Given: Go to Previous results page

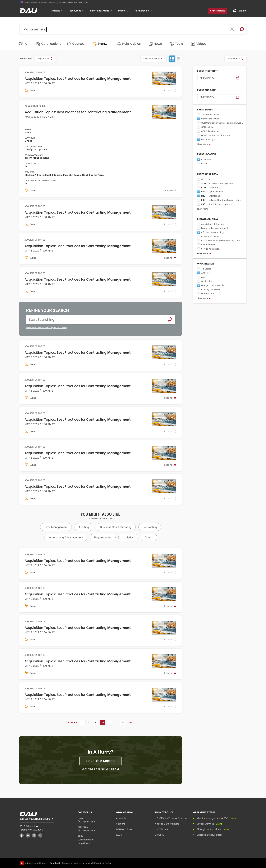Looking at the screenshot, I should coord(72,722).
